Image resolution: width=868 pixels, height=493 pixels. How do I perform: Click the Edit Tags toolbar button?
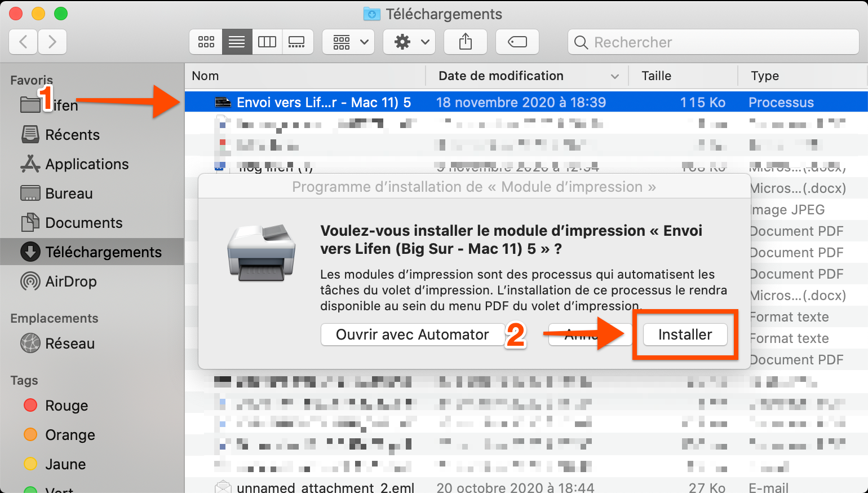click(517, 42)
